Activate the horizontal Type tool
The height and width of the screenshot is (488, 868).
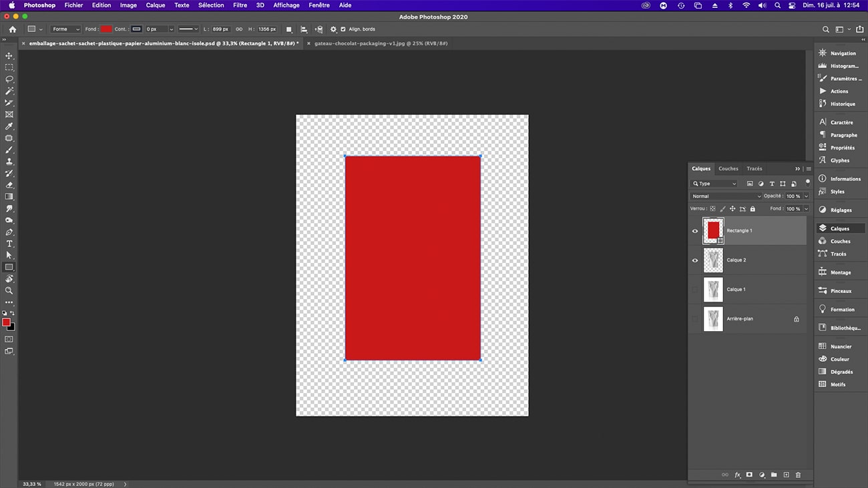[9, 244]
